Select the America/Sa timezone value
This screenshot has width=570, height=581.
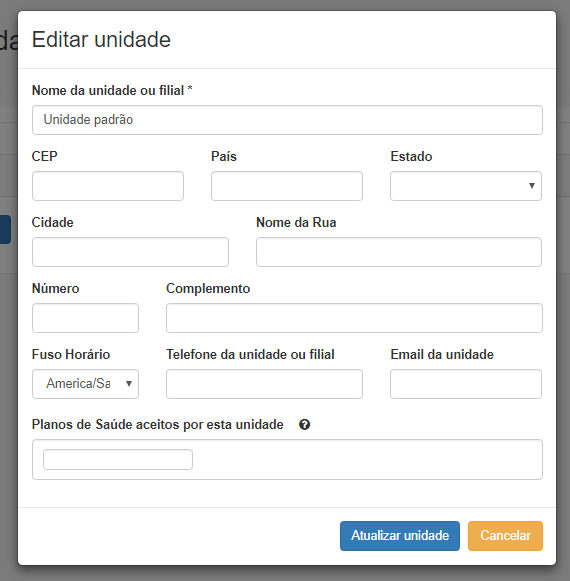78,384
